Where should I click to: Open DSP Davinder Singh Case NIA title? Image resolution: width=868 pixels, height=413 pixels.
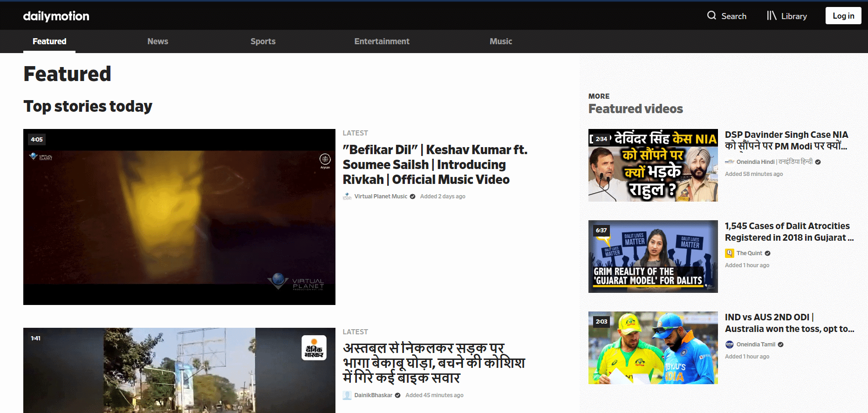[786, 140]
